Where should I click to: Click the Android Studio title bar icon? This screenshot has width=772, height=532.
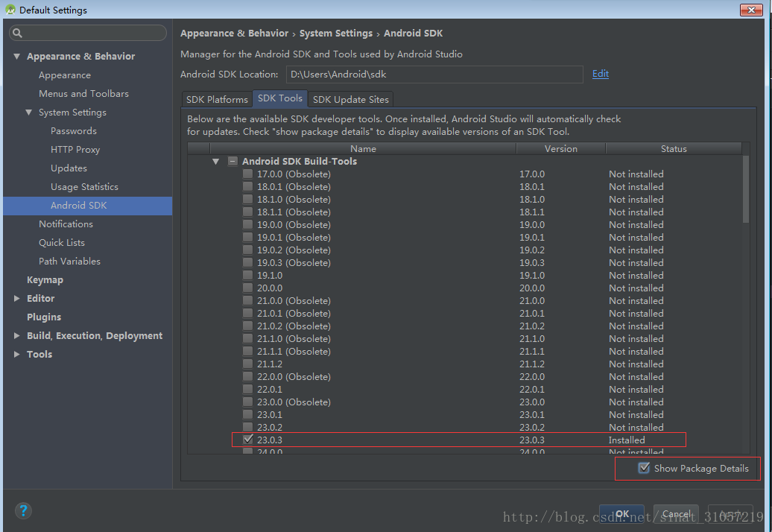(x=10, y=10)
